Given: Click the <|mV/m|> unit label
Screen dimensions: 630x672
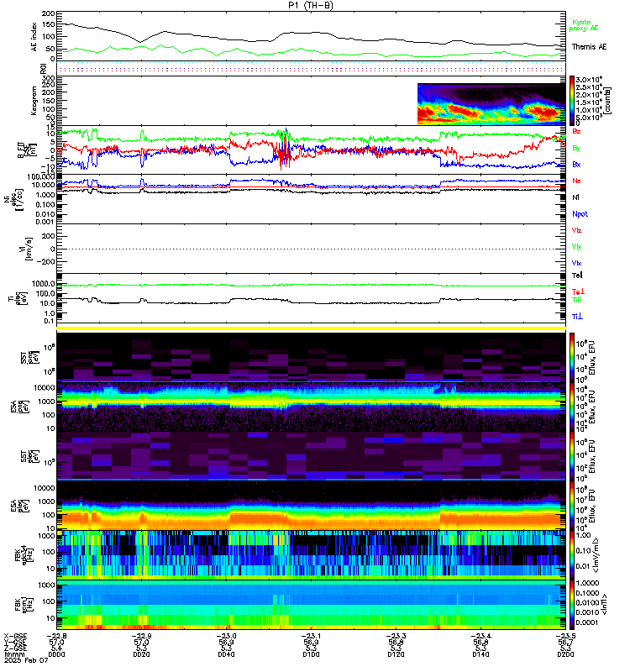Looking at the screenshot, I should click(x=596, y=555).
